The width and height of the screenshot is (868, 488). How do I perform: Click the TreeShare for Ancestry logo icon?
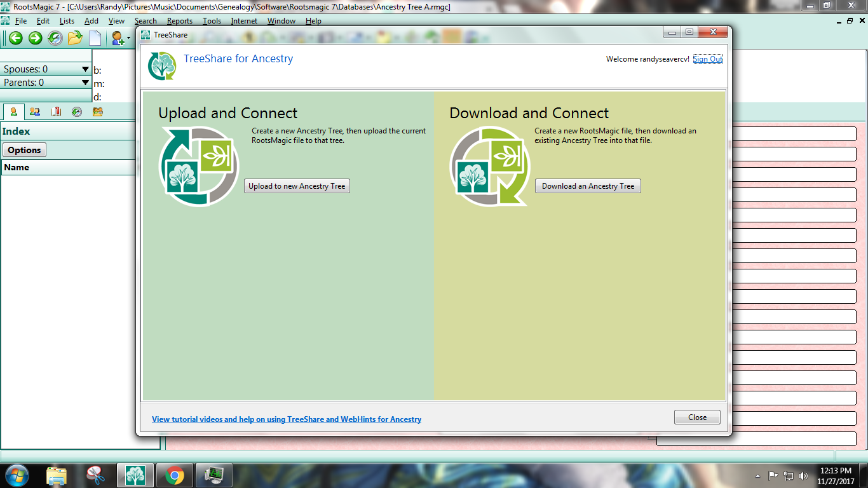click(x=162, y=66)
